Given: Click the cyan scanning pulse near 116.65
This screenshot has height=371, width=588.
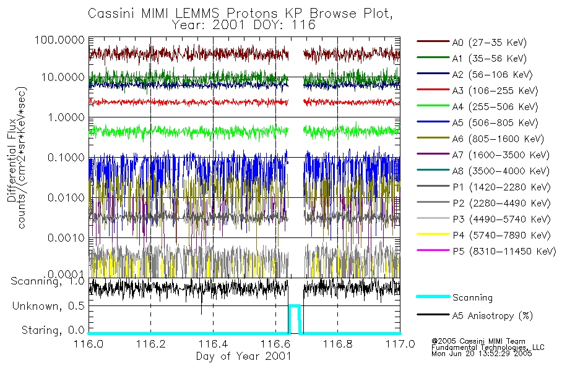Looking at the screenshot, I should (x=295, y=319).
